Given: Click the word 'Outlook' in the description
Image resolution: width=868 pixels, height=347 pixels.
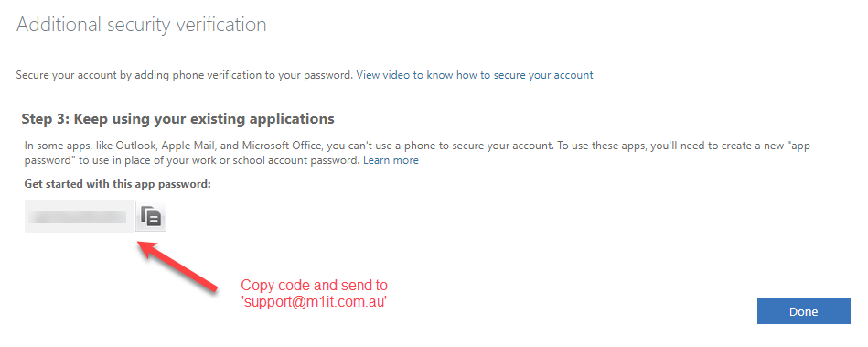Looking at the screenshot, I should tap(132, 146).
